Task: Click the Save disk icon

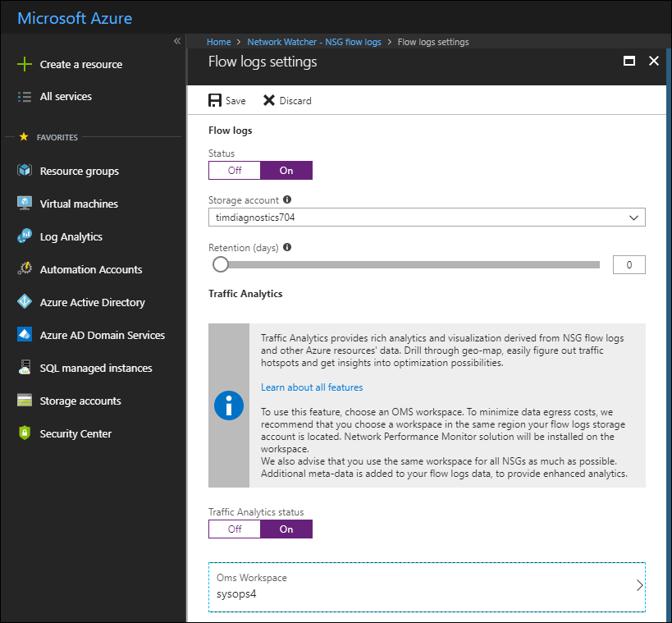Action: pos(215,101)
